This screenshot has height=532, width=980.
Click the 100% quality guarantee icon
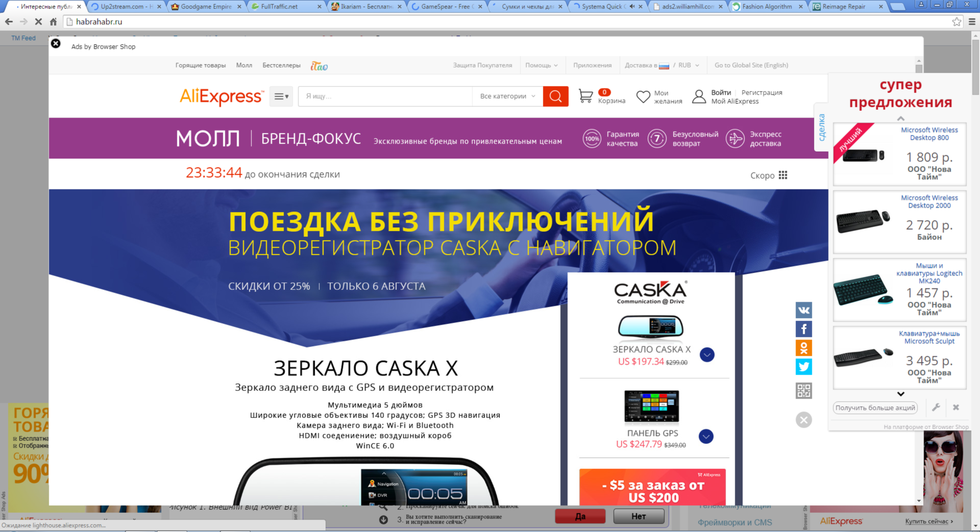click(x=592, y=138)
